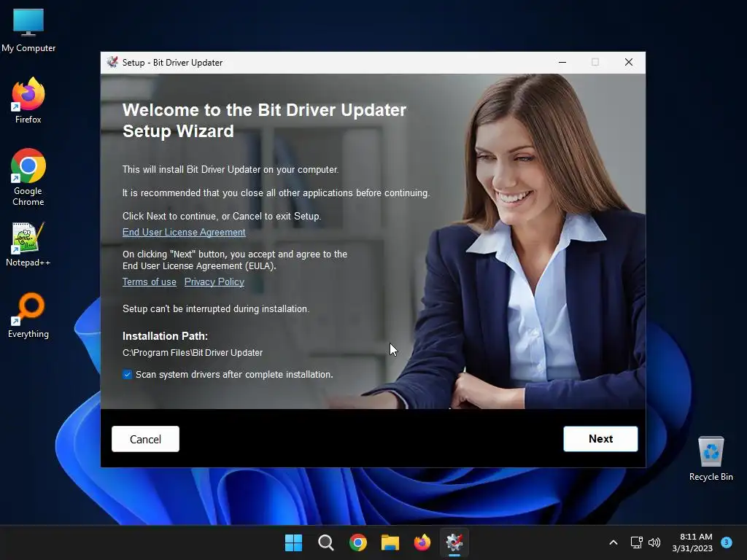
Task: Open the Windows Start menu
Action: [x=293, y=542]
